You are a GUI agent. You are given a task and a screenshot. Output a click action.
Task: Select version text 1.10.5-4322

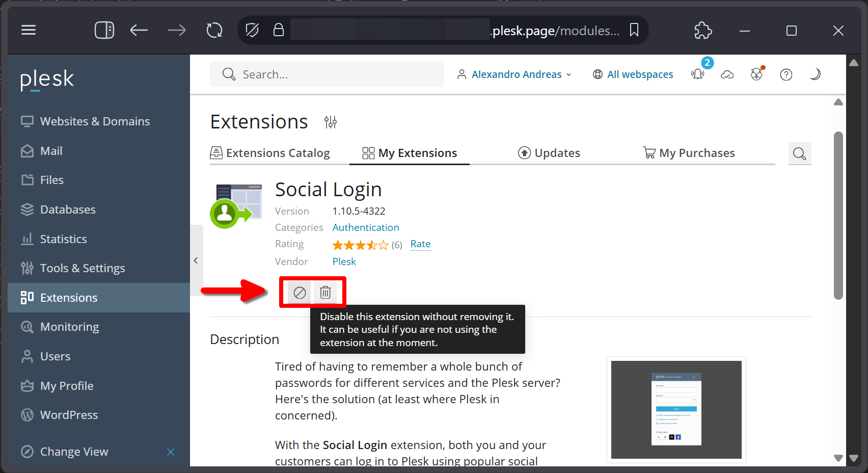click(359, 211)
